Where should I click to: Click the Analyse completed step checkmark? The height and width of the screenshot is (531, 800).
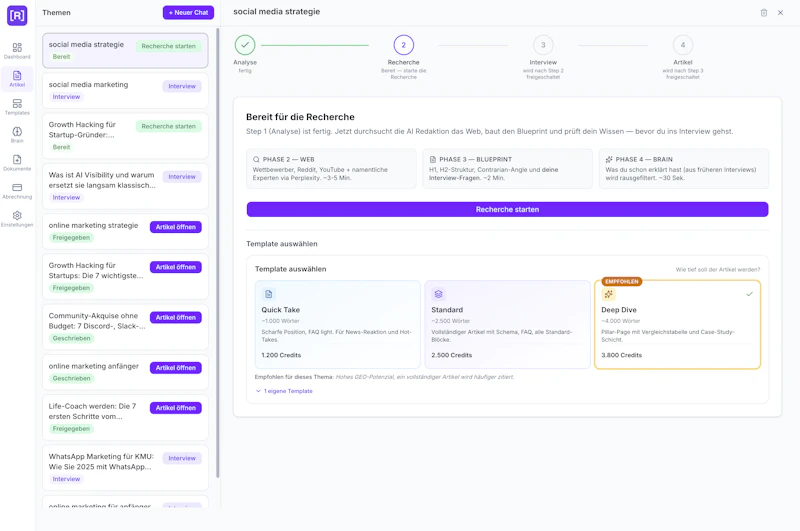point(245,45)
